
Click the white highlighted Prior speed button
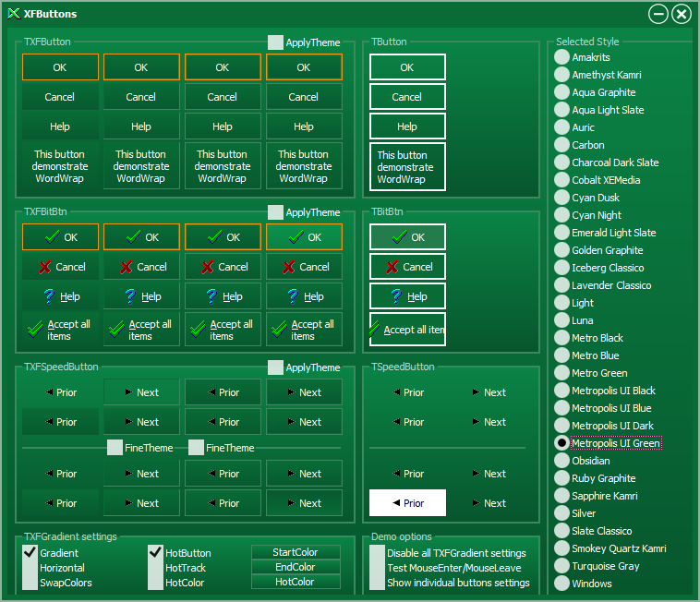pos(407,503)
